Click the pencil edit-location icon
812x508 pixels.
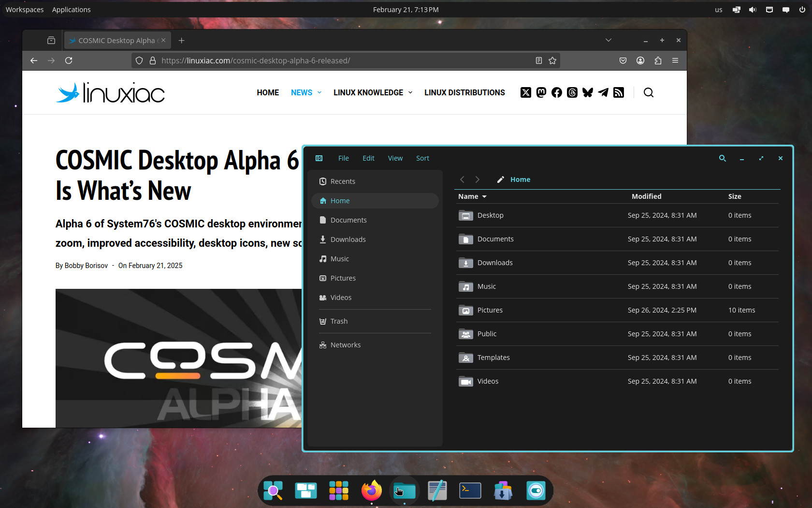[x=501, y=179]
